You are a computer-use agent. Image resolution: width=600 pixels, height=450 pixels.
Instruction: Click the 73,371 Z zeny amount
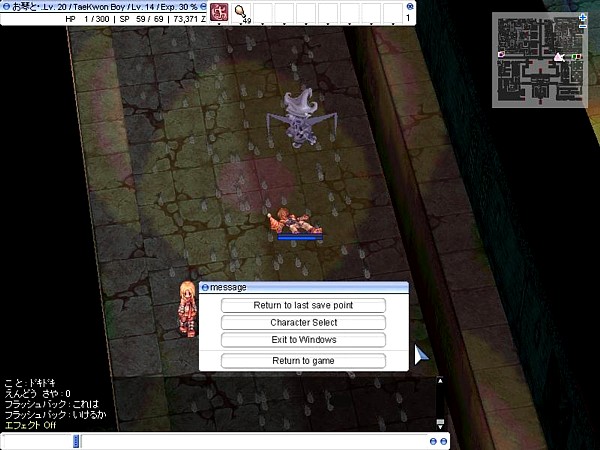pyautogui.click(x=190, y=19)
